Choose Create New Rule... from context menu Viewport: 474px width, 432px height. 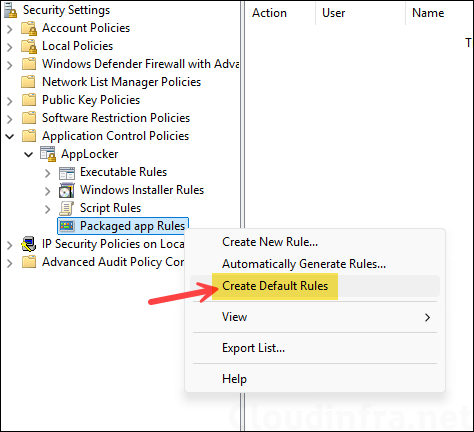315,242
